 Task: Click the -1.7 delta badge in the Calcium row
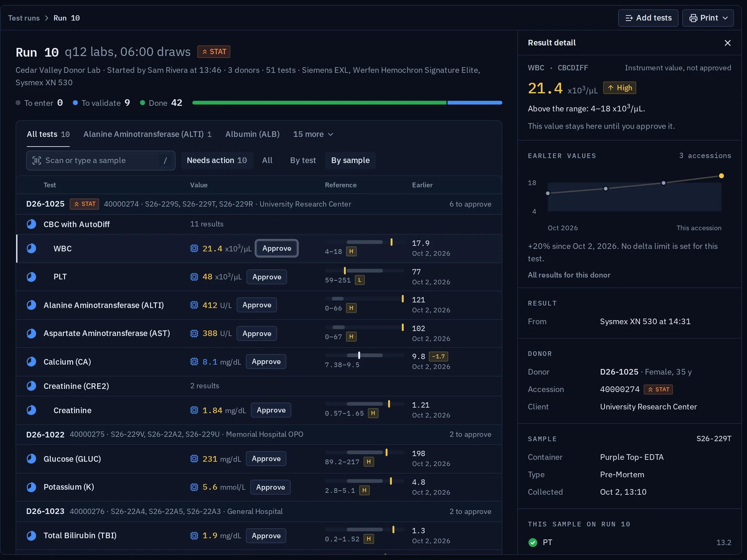(x=438, y=357)
